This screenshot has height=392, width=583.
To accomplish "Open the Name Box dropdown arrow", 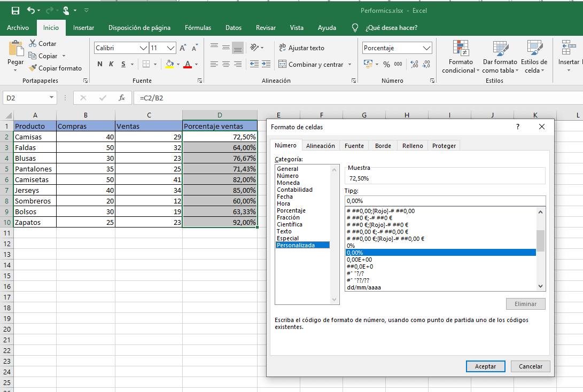I will pyautogui.click(x=51, y=98).
